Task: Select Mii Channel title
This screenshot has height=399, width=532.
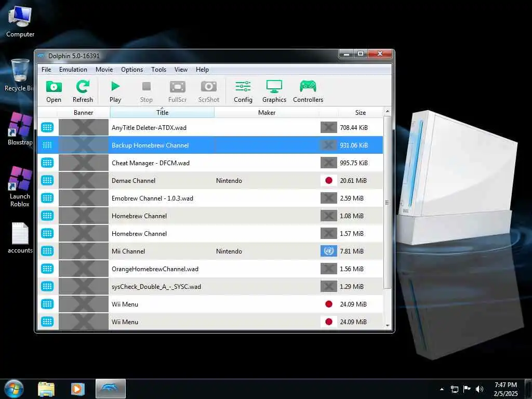Action: click(x=128, y=251)
